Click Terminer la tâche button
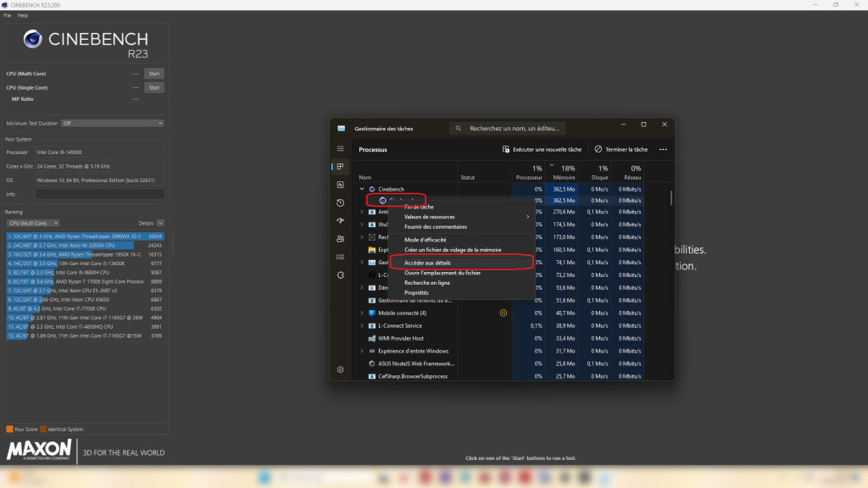The width and height of the screenshot is (868, 488). pos(621,149)
